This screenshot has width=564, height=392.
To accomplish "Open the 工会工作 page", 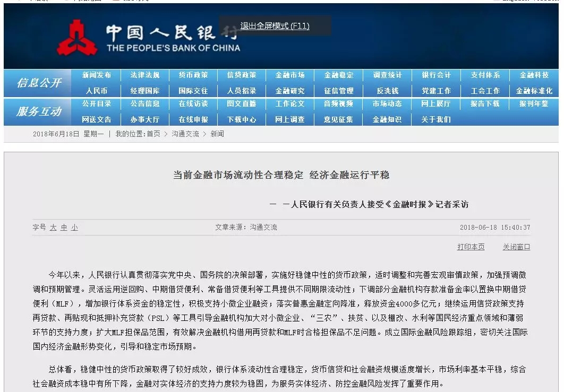I will (485, 91).
